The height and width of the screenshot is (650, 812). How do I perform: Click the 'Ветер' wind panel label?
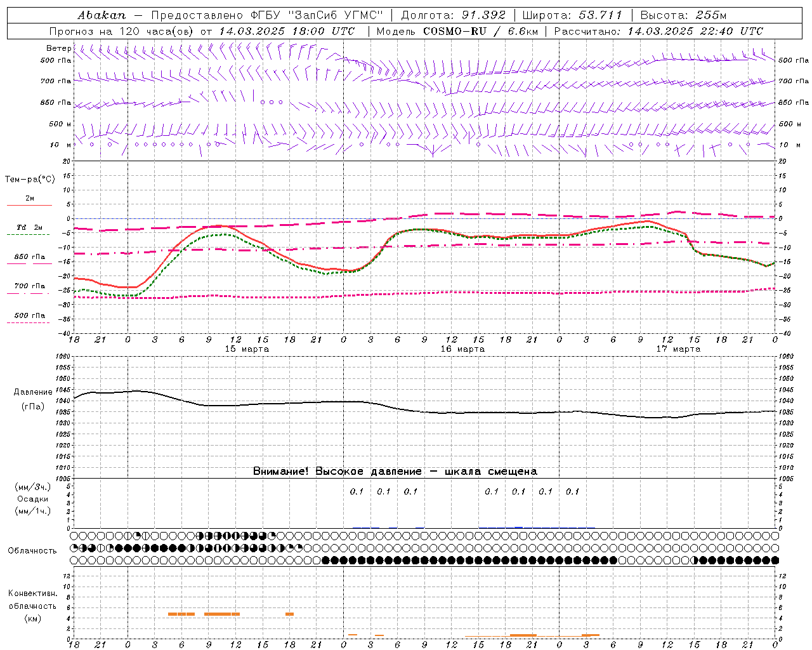pos(58,48)
